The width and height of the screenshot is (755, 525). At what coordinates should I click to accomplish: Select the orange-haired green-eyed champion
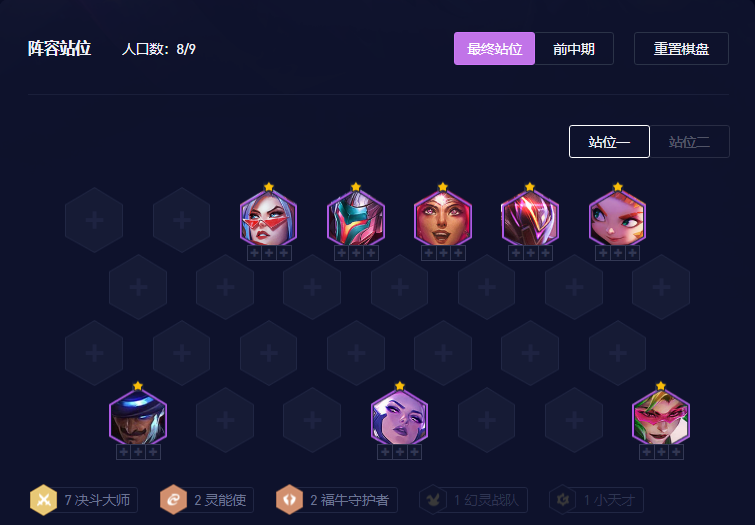617,218
